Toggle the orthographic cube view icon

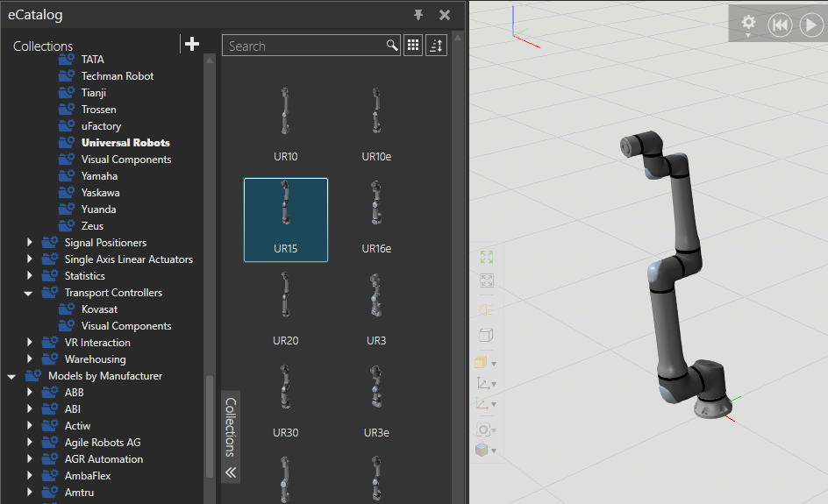486,335
